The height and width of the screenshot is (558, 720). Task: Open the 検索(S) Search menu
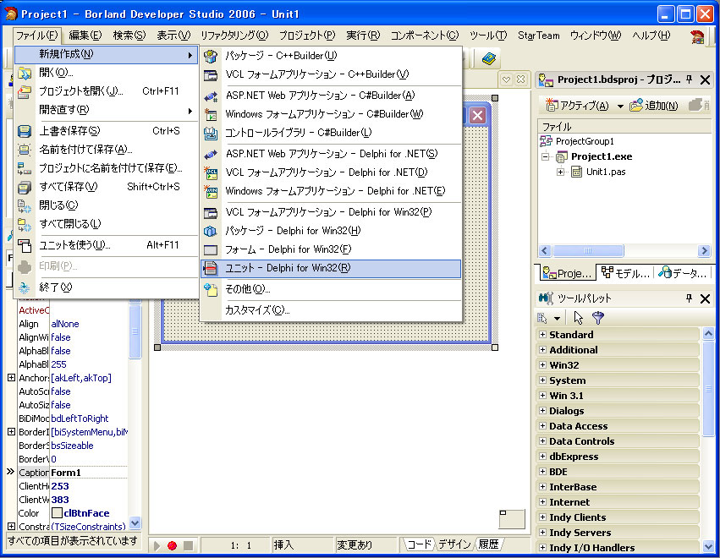click(x=129, y=35)
